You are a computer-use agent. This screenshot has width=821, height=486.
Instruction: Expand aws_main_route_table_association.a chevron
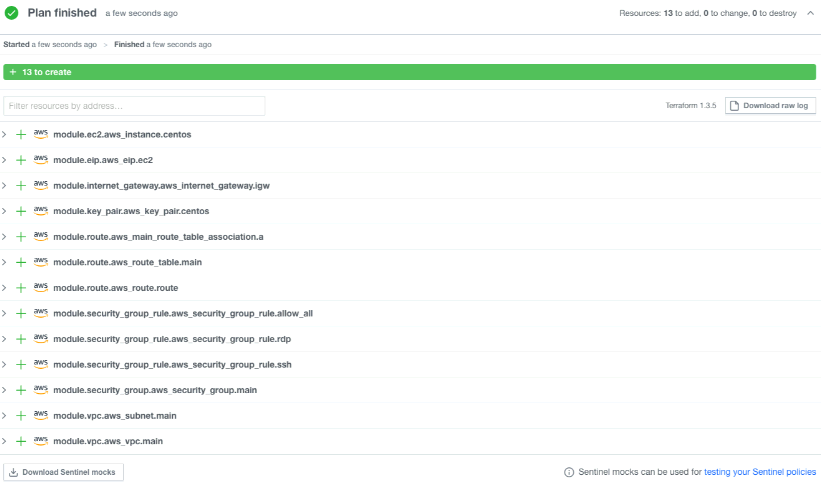[x=4, y=237]
